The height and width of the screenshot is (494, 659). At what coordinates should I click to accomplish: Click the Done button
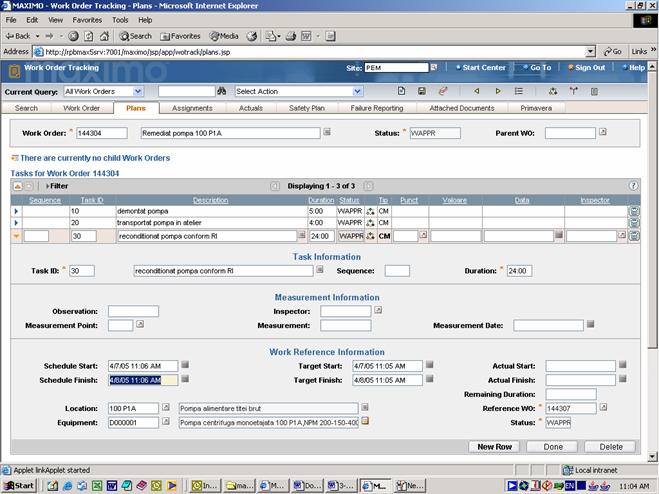(553, 447)
